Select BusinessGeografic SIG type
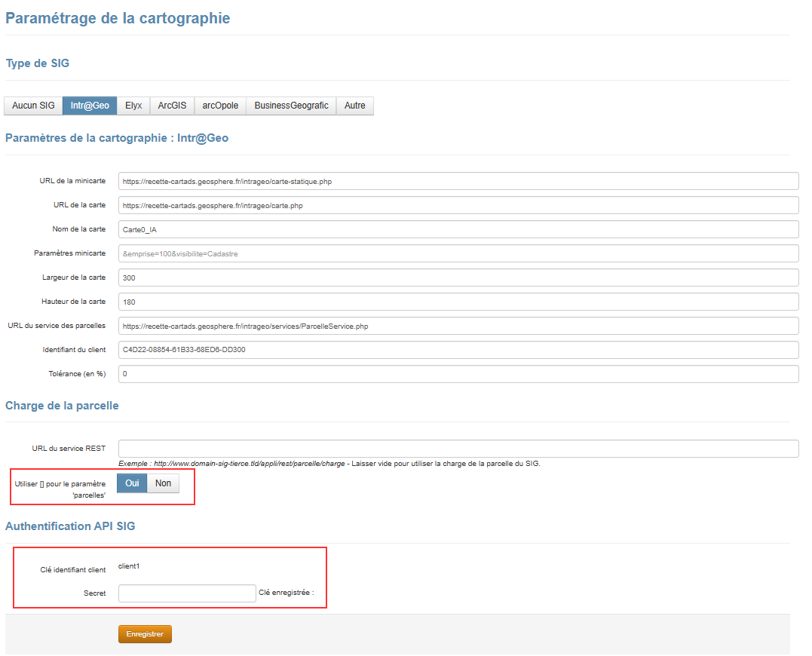The height and width of the screenshot is (656, 812). point(291,106)
